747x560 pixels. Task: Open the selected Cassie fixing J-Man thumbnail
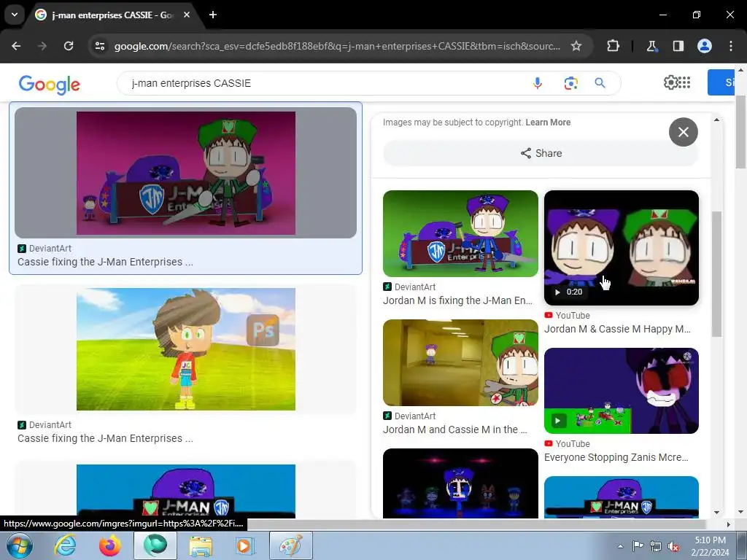186,173
